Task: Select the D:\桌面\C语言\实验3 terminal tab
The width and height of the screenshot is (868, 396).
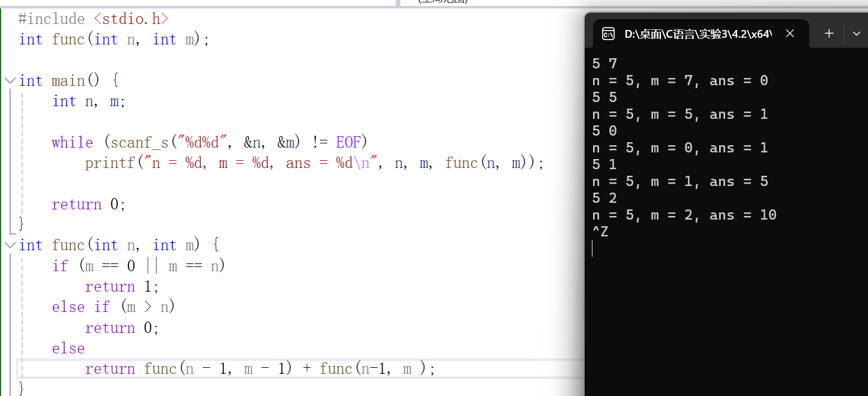Action: [701, 34]
